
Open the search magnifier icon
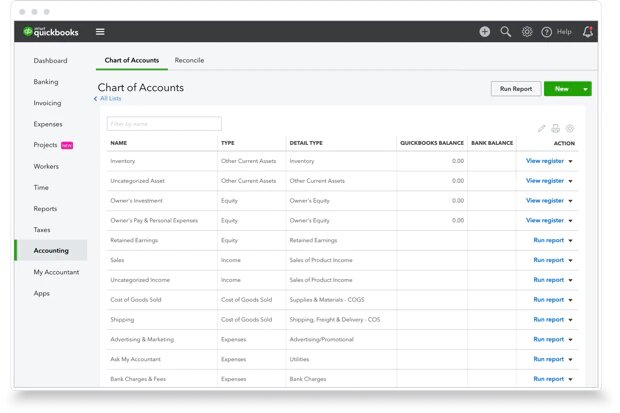[x=505, y=32]
